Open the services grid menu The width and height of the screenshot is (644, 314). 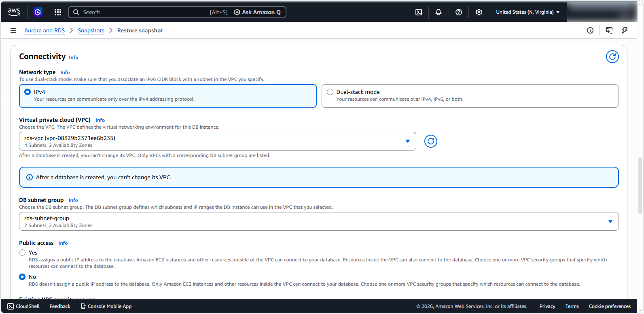click(x=58, y=12)
